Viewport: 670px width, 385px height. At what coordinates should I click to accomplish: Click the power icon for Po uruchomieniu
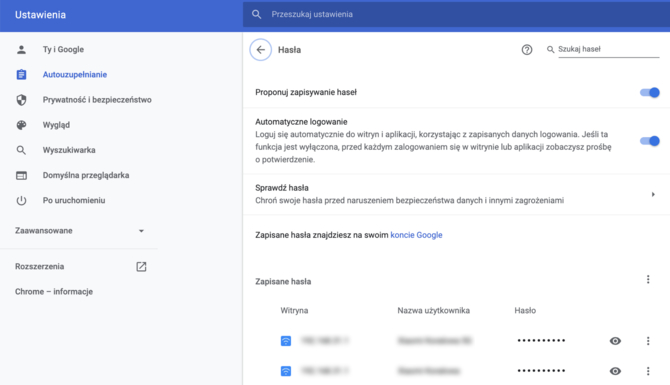[x=21, y=200]
